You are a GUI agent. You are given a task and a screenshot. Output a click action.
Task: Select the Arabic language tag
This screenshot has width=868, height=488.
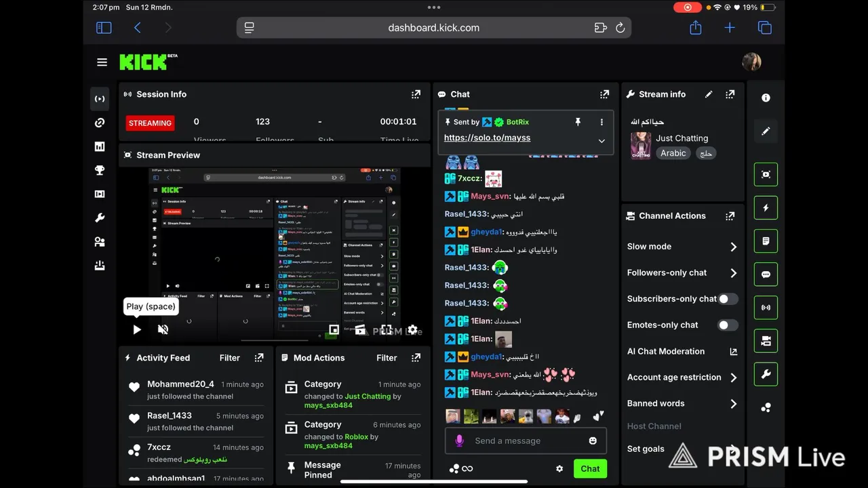673,153
